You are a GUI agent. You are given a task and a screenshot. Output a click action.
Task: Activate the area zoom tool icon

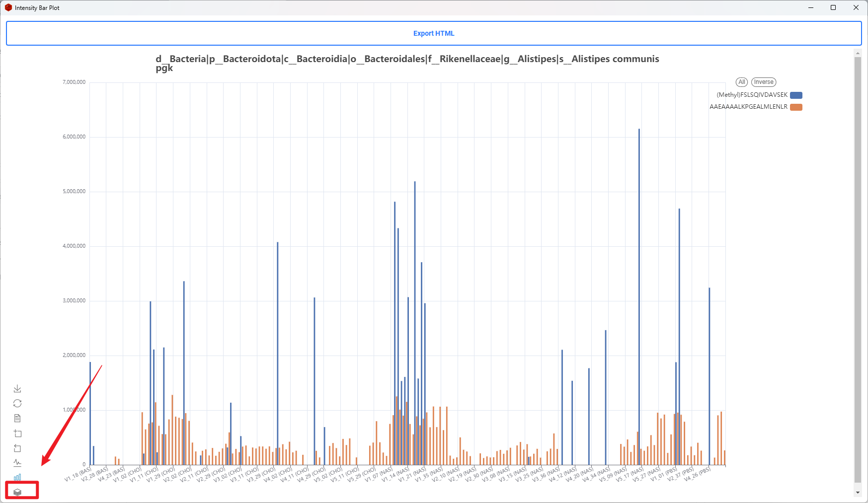click(17, 433)
